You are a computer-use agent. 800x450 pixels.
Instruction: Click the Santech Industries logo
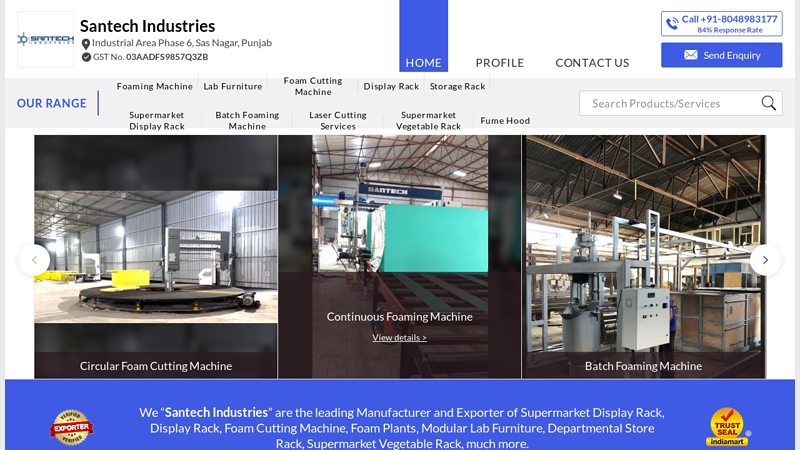coord(45,39)
